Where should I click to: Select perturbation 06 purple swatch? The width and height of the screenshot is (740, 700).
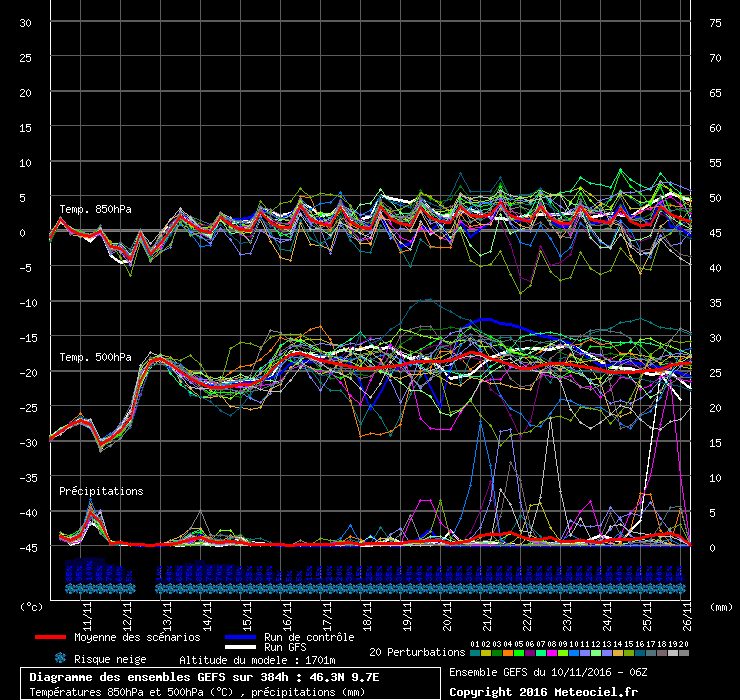pos(530,653)
